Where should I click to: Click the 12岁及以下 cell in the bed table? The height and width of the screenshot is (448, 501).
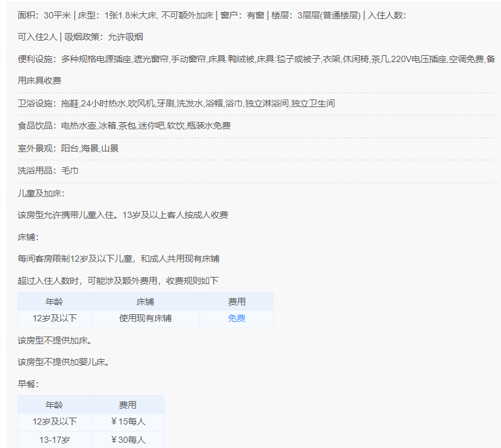54,319
